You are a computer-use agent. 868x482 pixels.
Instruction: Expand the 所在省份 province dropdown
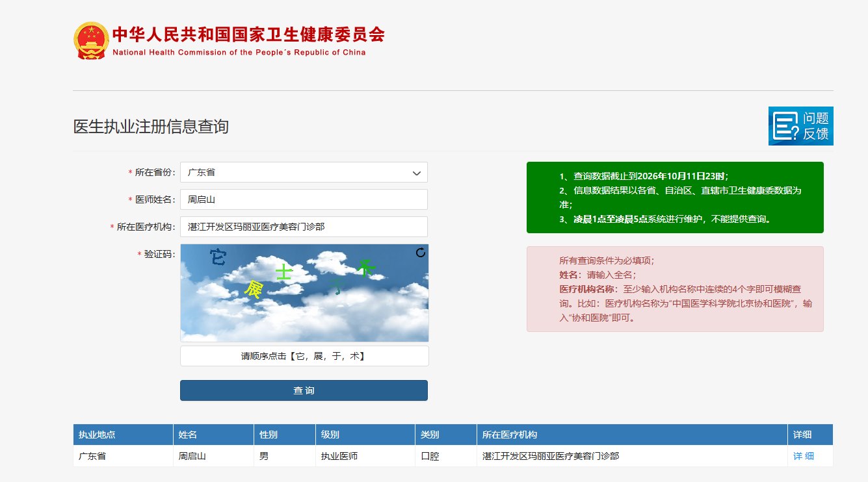click(304, 172)
